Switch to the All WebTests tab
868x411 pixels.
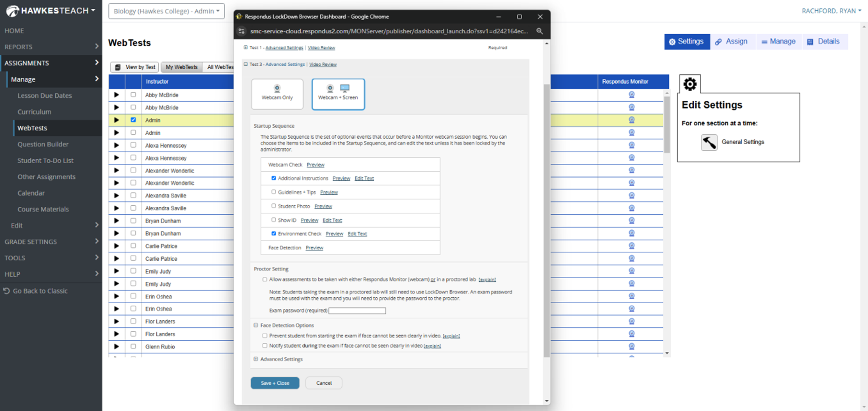tap(220, 67)
